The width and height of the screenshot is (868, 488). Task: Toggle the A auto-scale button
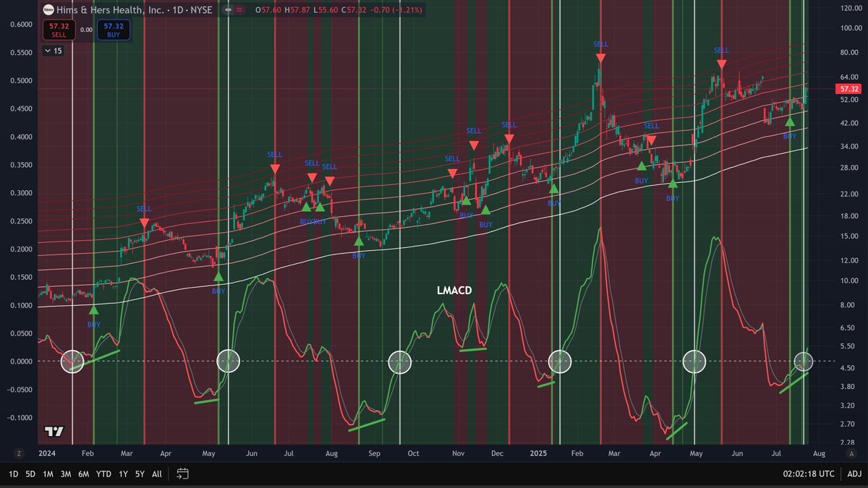click(x=851, y=453)
